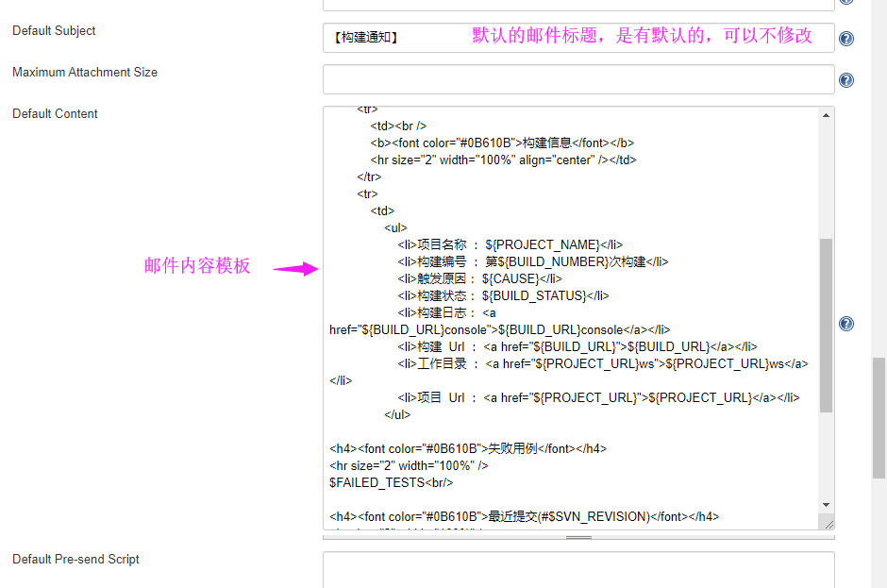Open help for Maximum Attachment Size

coord(846,78)
